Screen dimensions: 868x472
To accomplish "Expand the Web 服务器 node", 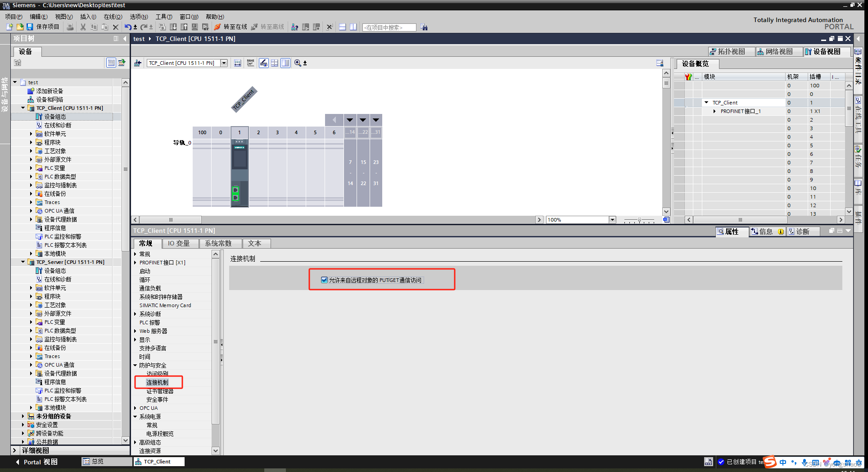I will (x=135, y=331).
